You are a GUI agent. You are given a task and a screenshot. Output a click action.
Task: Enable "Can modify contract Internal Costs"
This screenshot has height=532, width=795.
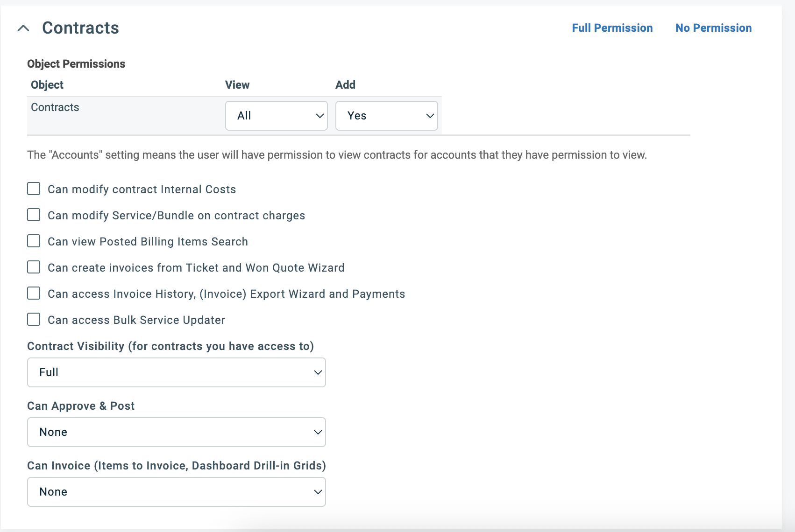[33, 189]
